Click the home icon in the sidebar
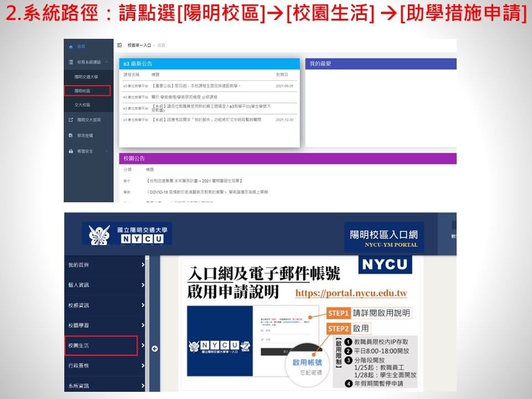Image resolution: width=532 pixels, height=399 pixels. pyautogui.click(x=70, y=47)
